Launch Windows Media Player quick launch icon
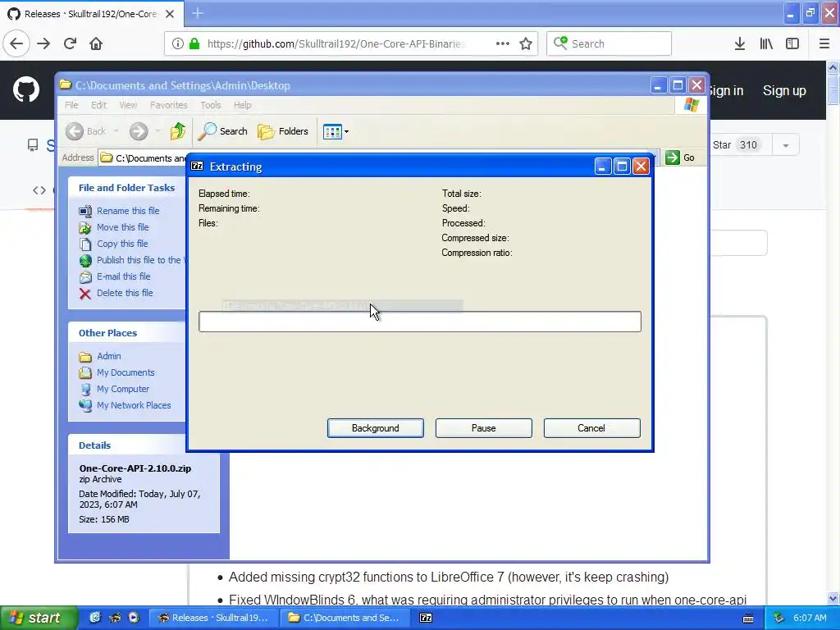Screen dimensions: 840x630 pyautogui.click(x=134, y=618)
